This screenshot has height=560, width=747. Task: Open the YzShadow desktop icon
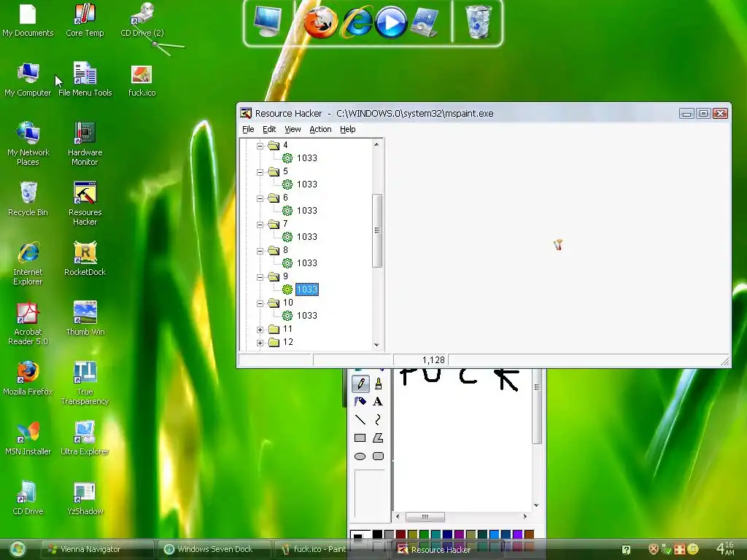(85, 498)
